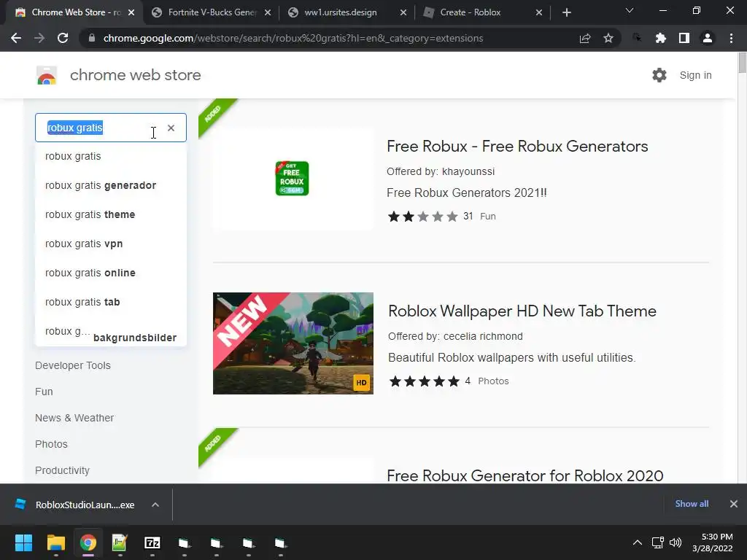
Task: Open a new tab with plus button
Action: tap(566, 12)
